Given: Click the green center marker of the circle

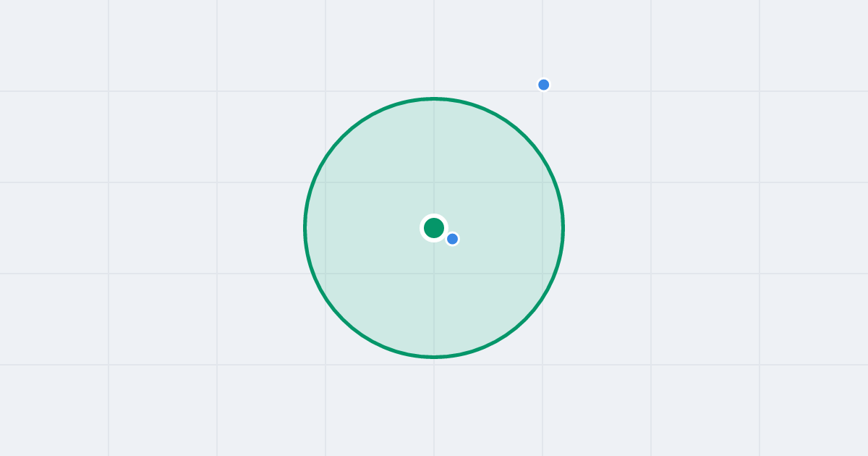Looking at the screenshot, I should (x=434, y=228).
